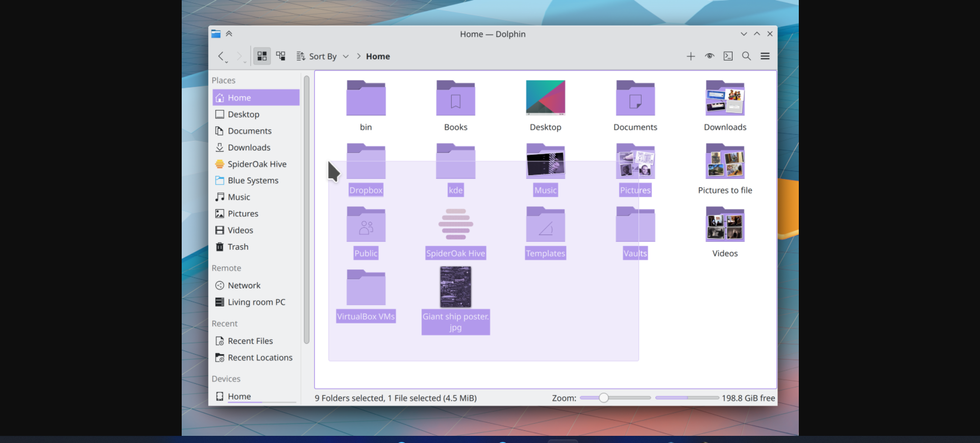Select the Home device under Devices

(x=256, y=397)
